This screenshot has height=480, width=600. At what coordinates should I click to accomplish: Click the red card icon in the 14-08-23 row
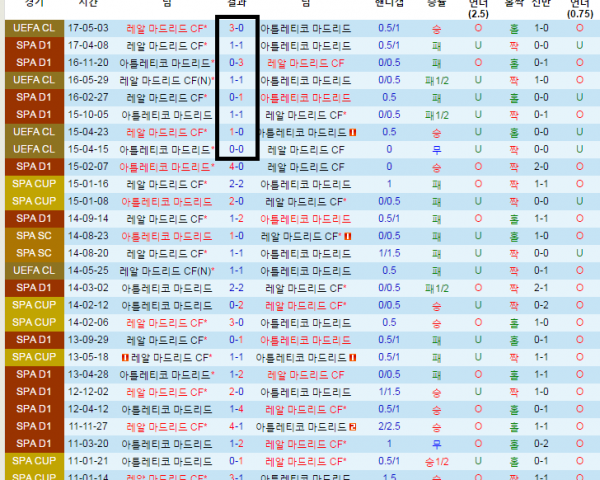[347, 237]
